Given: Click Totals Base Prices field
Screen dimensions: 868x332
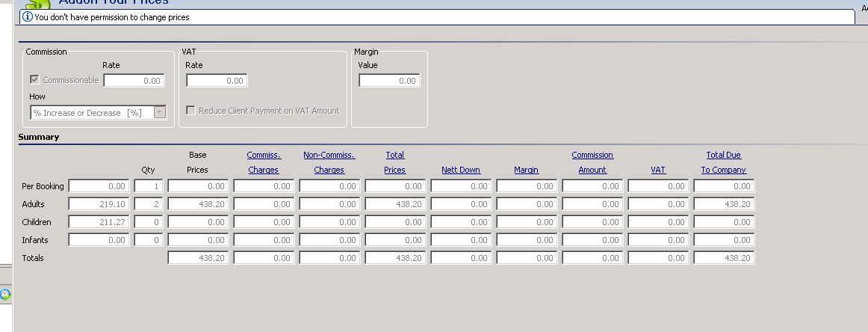Looking at the screenshot, I should [x=198, y=258].
